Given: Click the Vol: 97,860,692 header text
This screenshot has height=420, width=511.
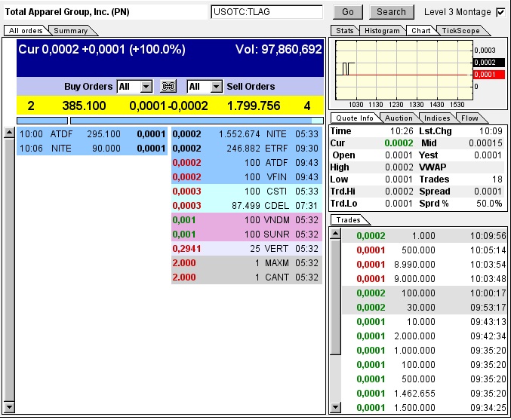Looking at the screenshot, I should click(x=279, y=49).
